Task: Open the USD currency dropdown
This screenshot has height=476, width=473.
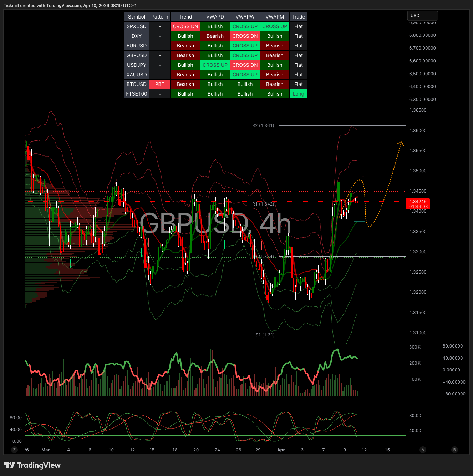Action: tap(422, 16)
